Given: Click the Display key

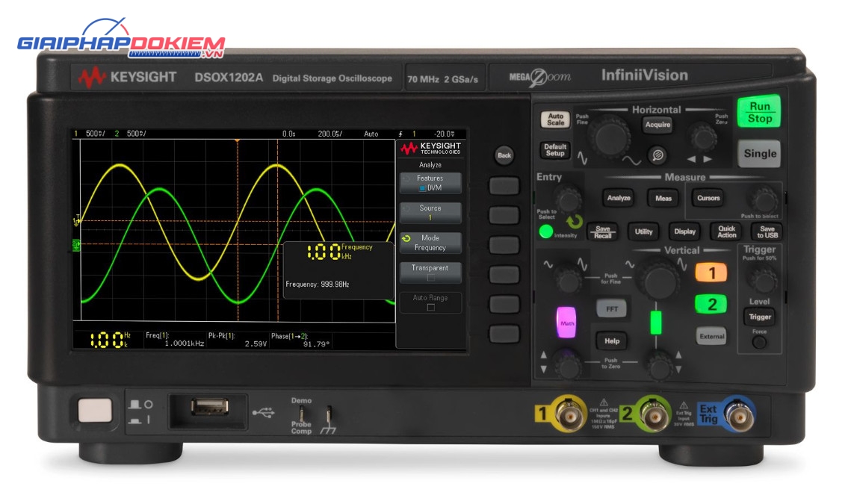Looking at the screenshot, I should click(684, 232).
